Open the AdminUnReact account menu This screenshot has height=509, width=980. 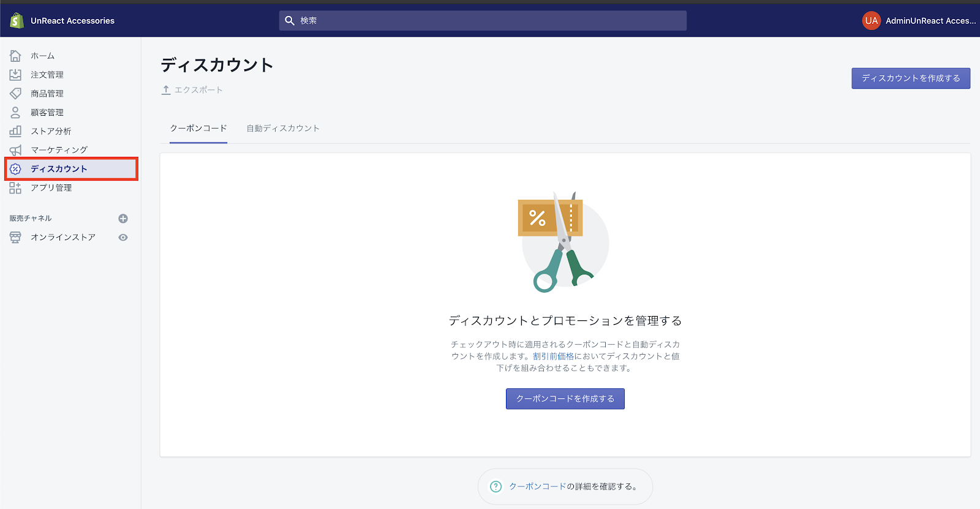tap(919, 21)
